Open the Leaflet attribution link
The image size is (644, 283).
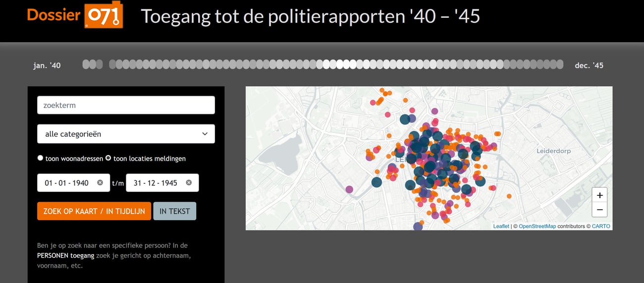click(x=501, y=226)
